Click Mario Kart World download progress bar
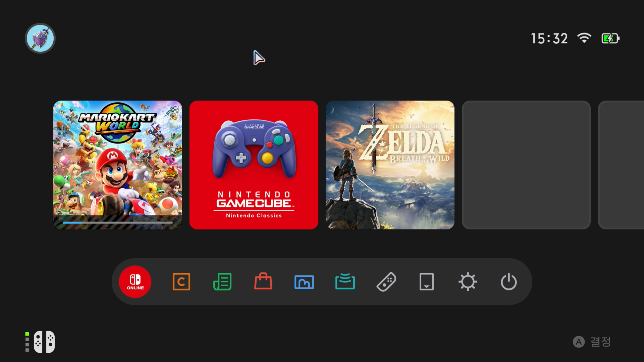The width and height of the screenshot is (644, 362). pyautogui.click(x=118, y=223)
